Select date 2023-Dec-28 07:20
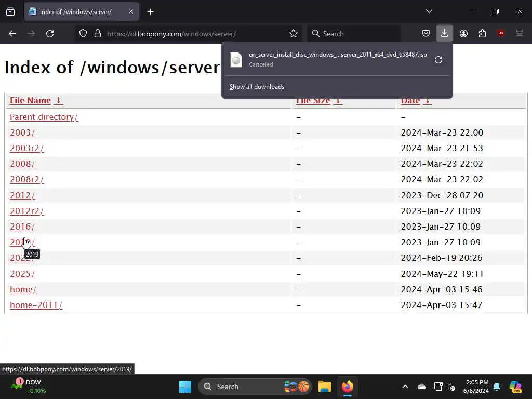 [442, 195]
